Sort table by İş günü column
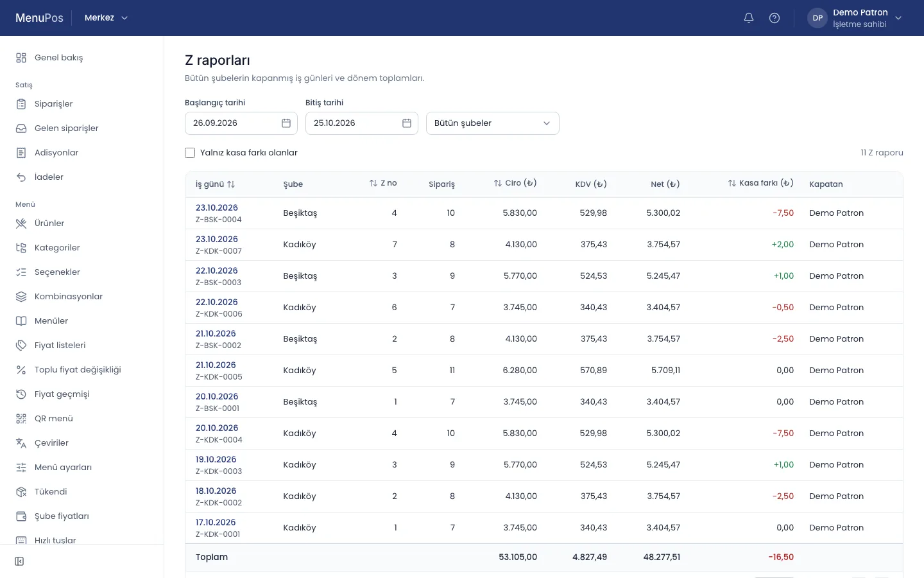The width and height of the screenshot is (924, 578). coord(216,184)
